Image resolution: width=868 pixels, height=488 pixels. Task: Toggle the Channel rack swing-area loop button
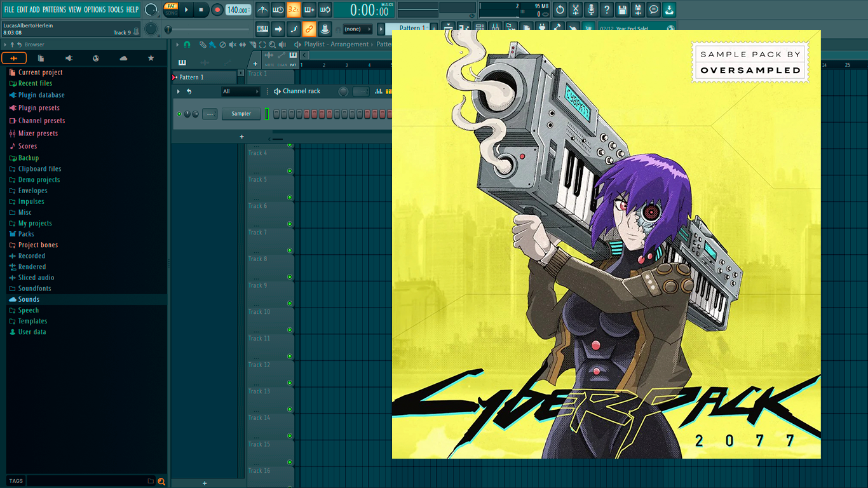(x=361, y=91)
